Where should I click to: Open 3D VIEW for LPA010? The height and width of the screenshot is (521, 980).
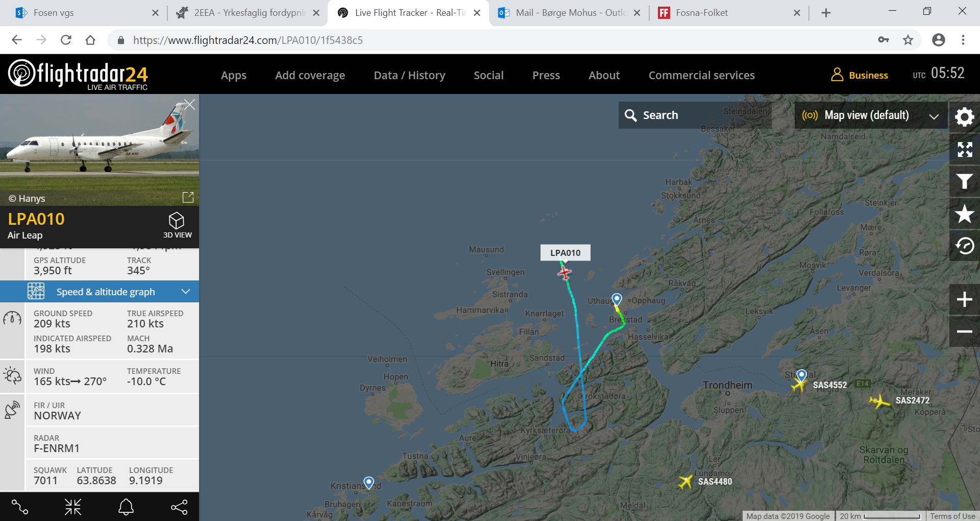click(x=177, y=225)
